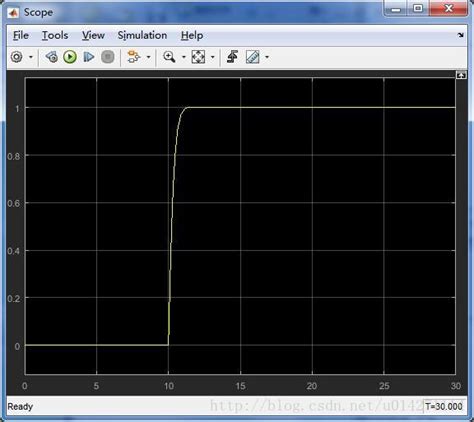Expand the configuration gear dropdown arrow
Screen dimensions: 474x422
pos(31,57)
